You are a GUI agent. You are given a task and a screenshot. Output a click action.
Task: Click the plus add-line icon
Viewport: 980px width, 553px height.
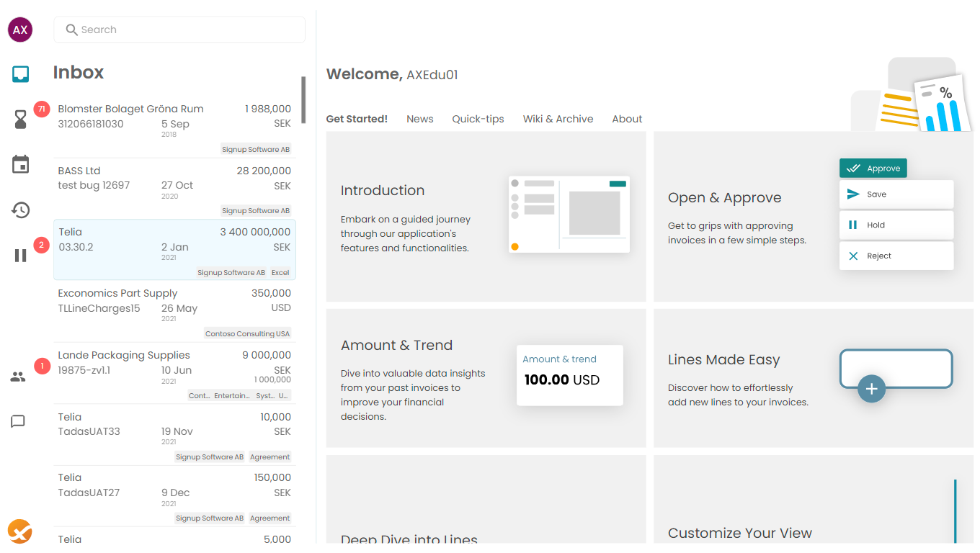click(x=871, y=389)
